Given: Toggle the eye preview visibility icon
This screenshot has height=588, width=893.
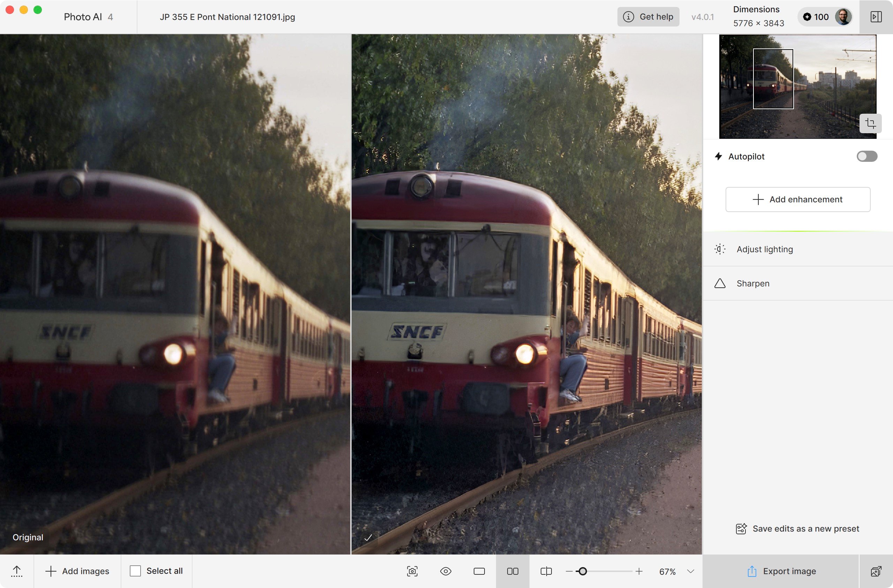Looking at the screenshot, I should tap(445, 571).
